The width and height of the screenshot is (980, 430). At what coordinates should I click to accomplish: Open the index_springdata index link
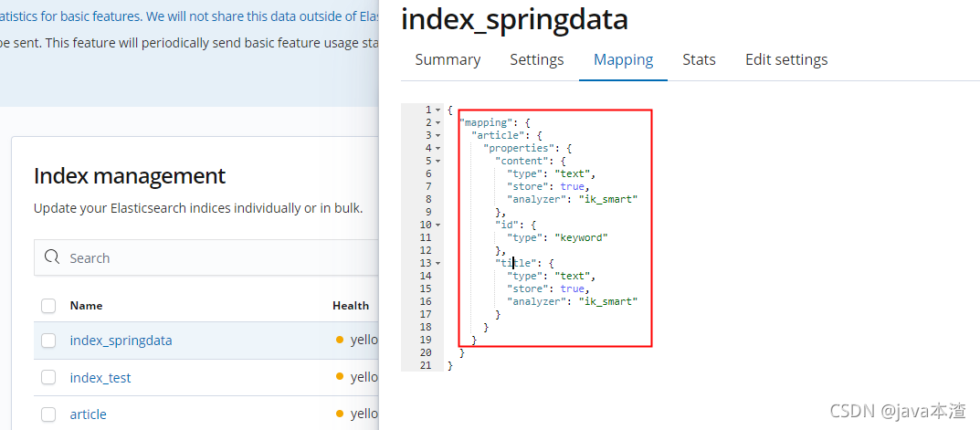point(121,341)
